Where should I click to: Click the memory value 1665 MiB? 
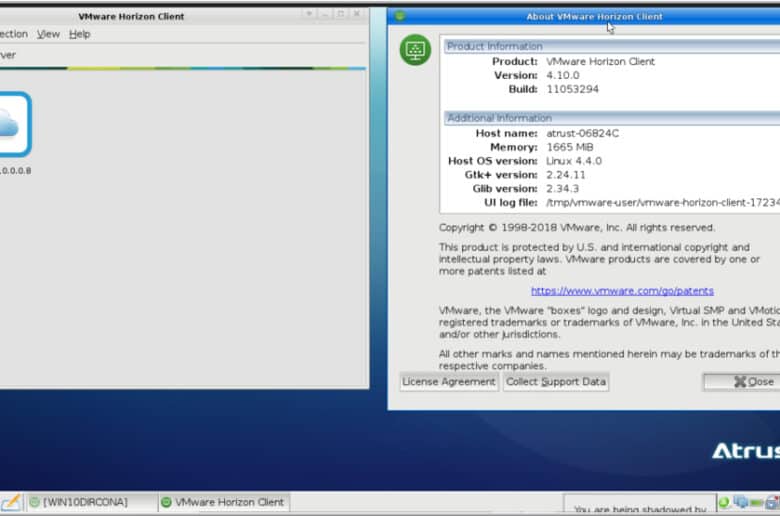click(x=570, y=147)
